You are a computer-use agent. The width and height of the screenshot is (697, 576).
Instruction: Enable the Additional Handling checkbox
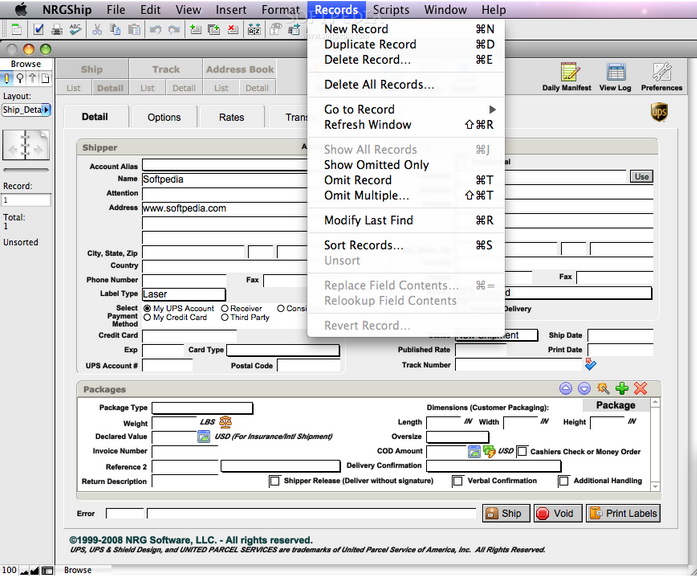564,481
